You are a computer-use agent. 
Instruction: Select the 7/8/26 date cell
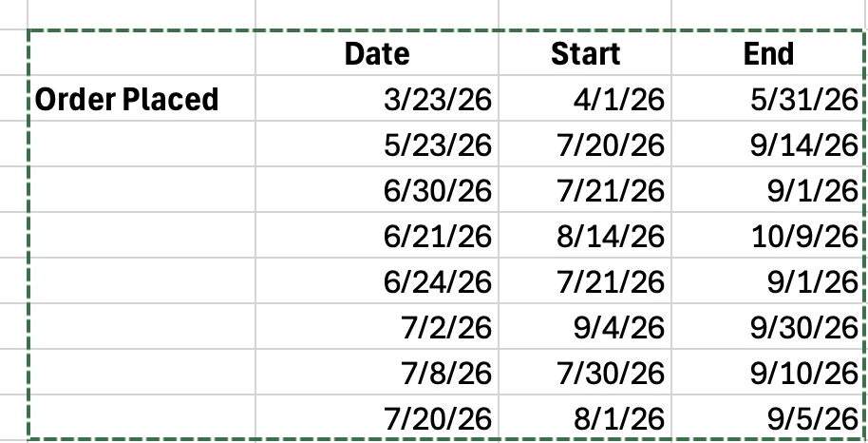coord(377,372)
